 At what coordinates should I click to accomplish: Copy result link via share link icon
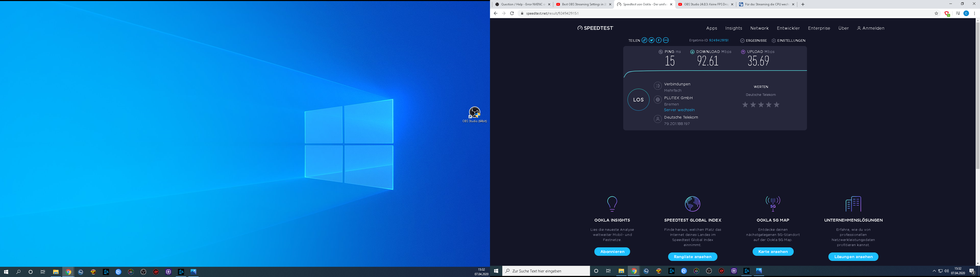pyautogui.click(x=644, y=40)
